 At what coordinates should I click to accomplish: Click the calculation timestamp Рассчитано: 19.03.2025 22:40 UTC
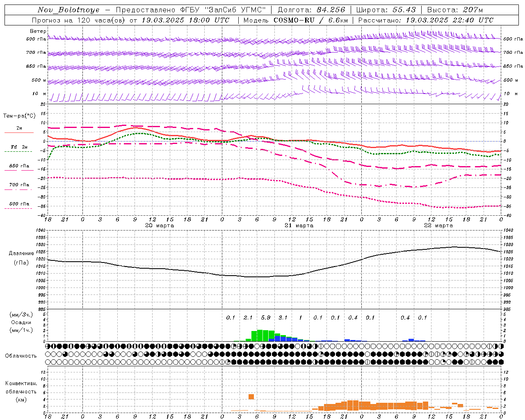coord(426,20)
